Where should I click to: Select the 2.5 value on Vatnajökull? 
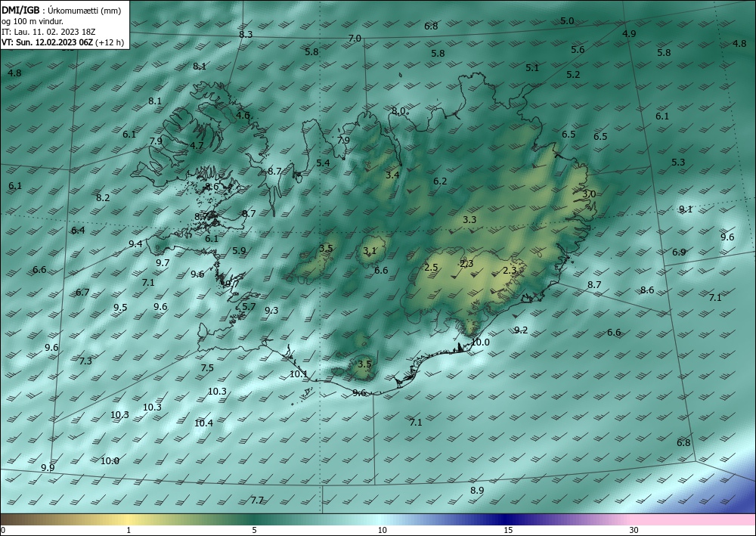(431, 268)
